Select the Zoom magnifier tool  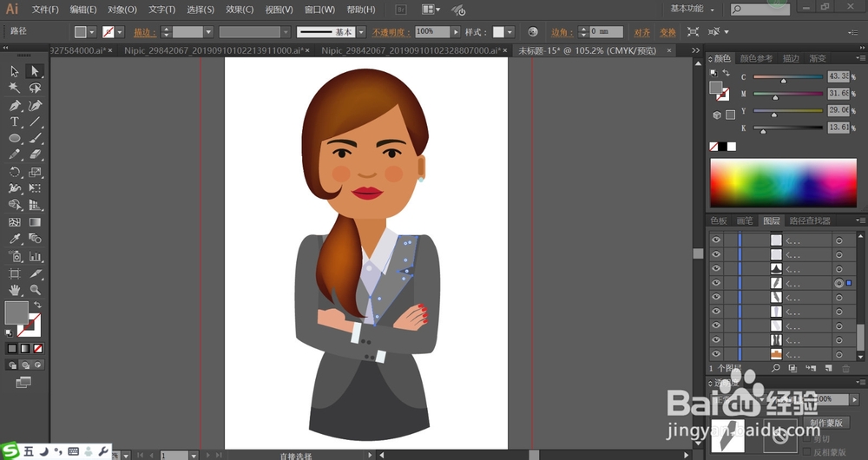pyautogui.click(x=35, y=290)
